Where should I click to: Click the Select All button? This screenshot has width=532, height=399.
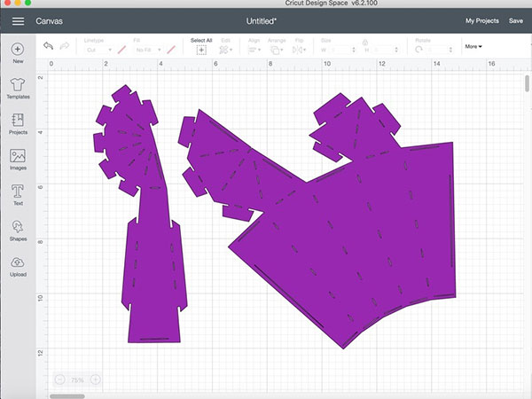point(201,47)
